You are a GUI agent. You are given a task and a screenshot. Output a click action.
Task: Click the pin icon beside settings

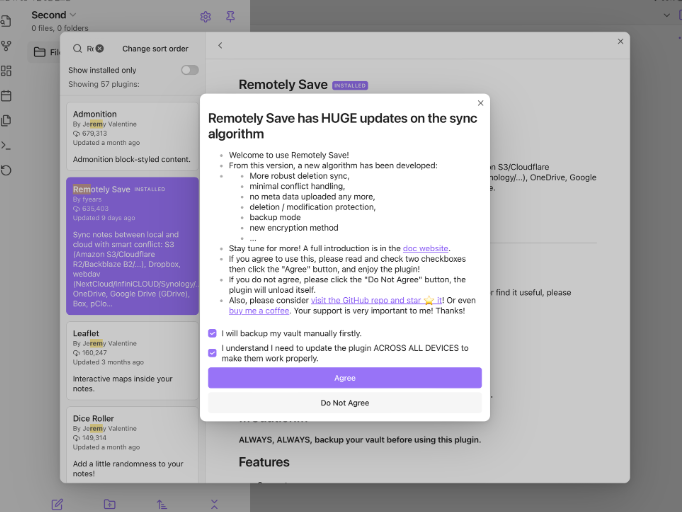[230, 17]
